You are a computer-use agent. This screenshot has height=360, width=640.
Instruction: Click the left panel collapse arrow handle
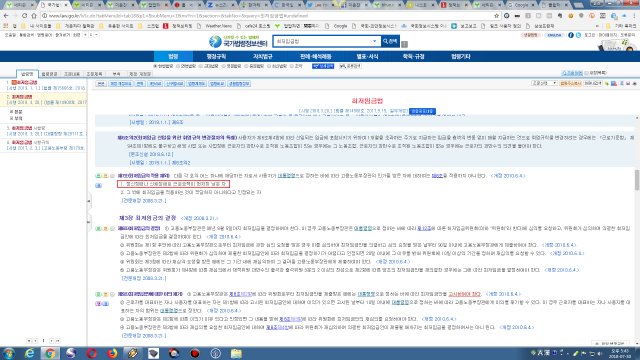pyautogui.click(x=89, y=201)
